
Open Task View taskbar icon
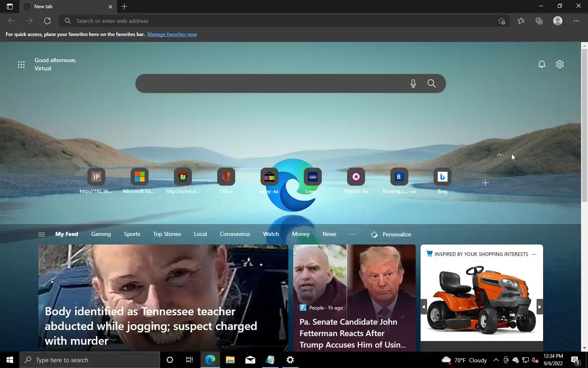point(189,360)
